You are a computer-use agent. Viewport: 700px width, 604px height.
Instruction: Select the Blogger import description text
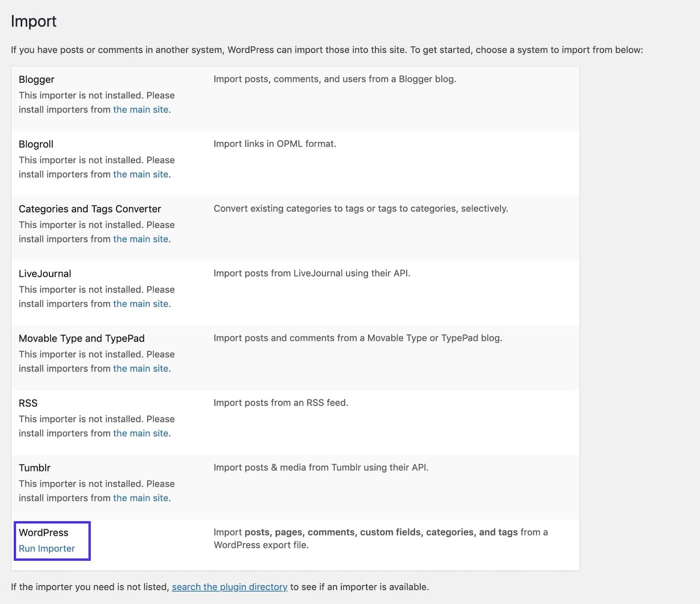(x=335, y=79)
